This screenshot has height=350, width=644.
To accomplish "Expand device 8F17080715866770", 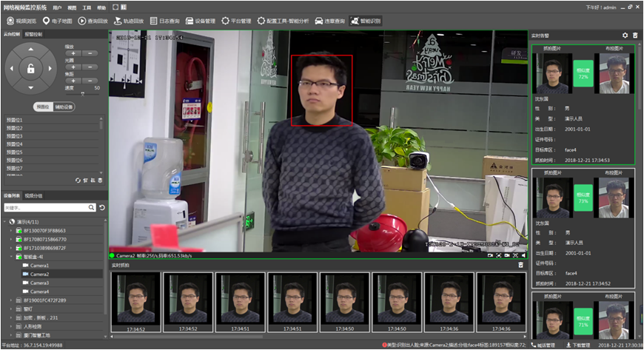I will [x=11, y=239].
